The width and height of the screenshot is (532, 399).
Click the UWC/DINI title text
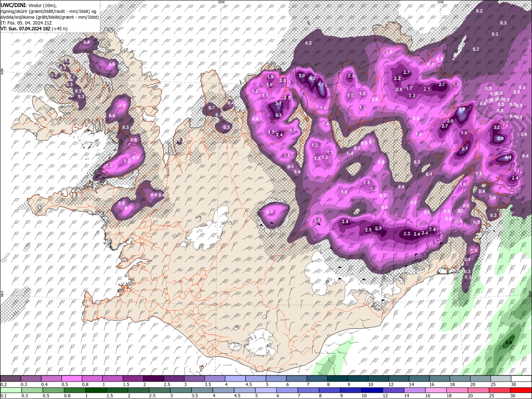click(x=14, y=5)
